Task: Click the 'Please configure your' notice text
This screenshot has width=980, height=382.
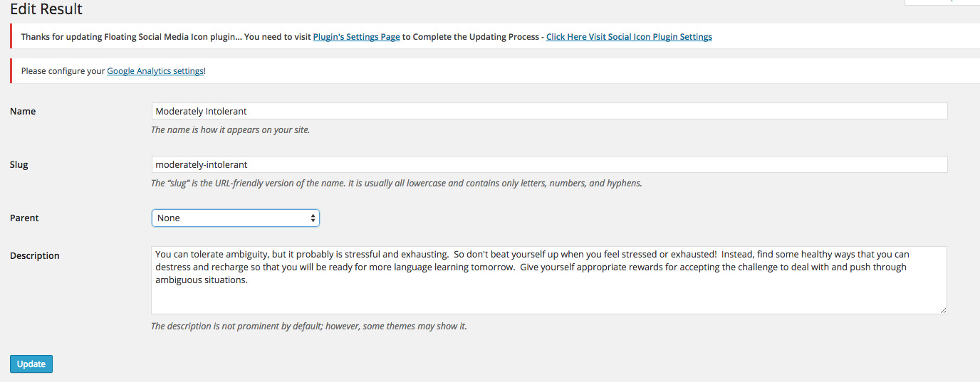Action: [63, 71]
